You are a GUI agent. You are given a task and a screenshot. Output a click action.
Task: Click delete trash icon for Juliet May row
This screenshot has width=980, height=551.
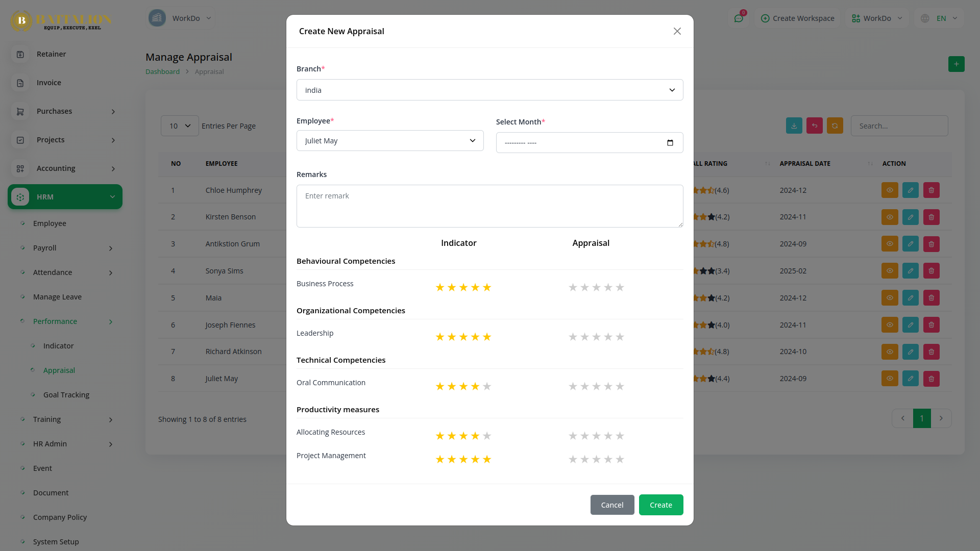tap(931, 379)
